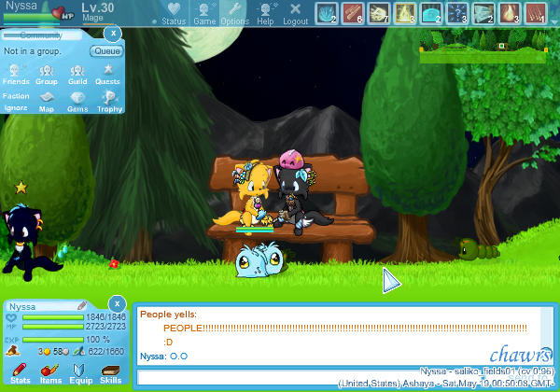The height and width of the screenshot is (392, 560).
Task: Open the Guild panel
Action: (77, 75)
